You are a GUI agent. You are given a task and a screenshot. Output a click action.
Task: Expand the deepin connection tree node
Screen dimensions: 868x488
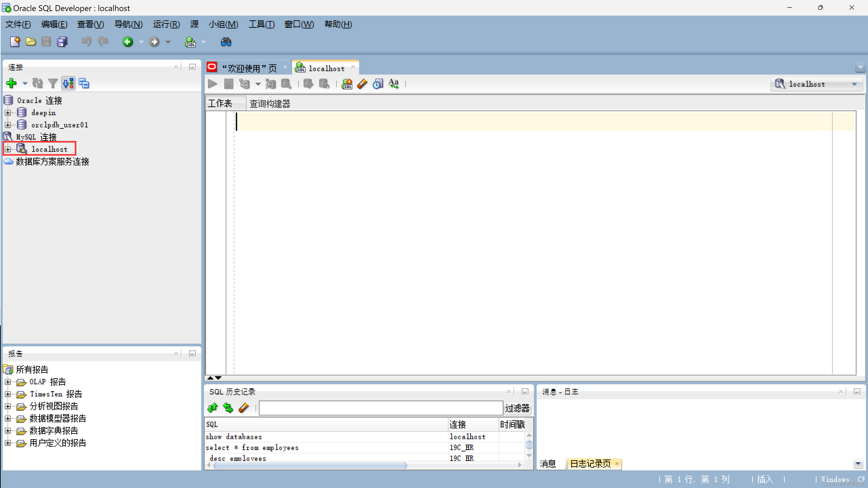point(8,113)
